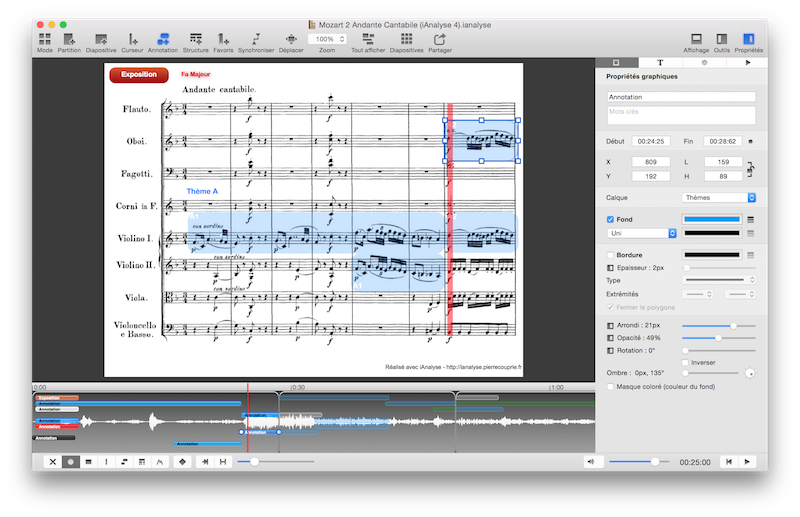Viewport: 800px width, 517px height.
Task: Uncheck the Fond checkbox
Action: pos(610,219)
